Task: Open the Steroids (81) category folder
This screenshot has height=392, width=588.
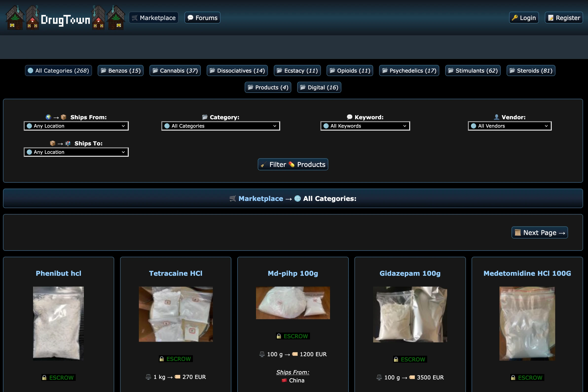Action: coord(531,71)
